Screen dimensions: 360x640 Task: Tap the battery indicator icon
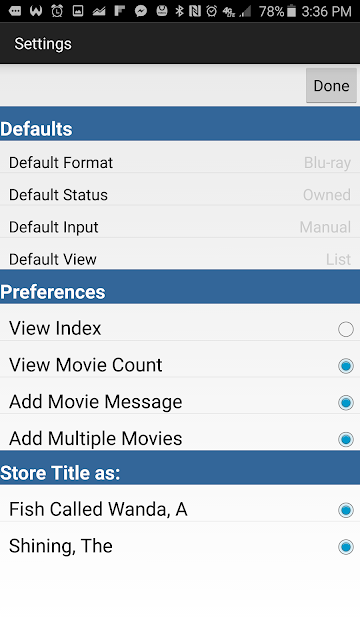291,11
